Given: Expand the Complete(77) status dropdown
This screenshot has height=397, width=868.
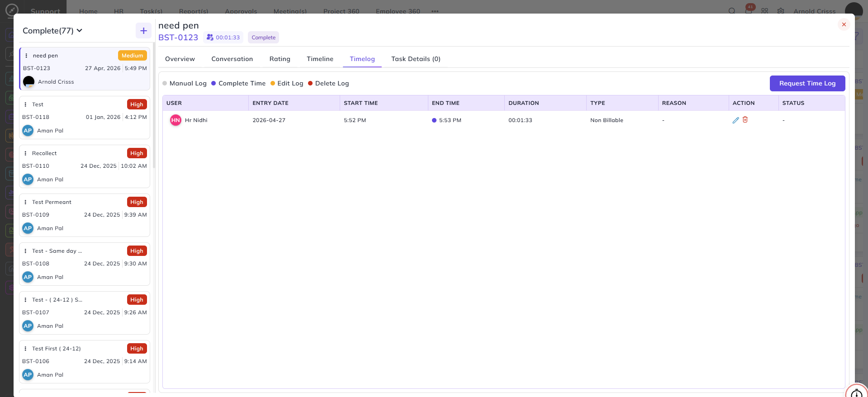Looking at the screenshot, I should point(52,31).
